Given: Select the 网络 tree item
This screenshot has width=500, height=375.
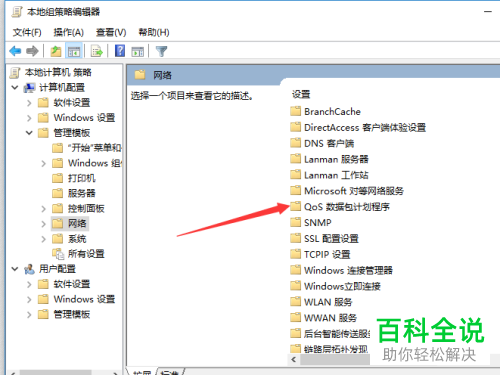Looking at the screenshot, I should click(x=77, y=224).
